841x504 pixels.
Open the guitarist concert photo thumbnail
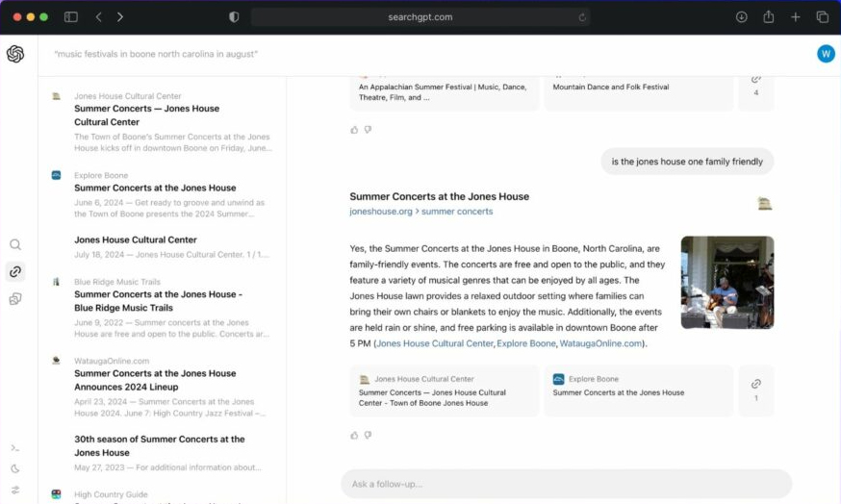point(727,283)
